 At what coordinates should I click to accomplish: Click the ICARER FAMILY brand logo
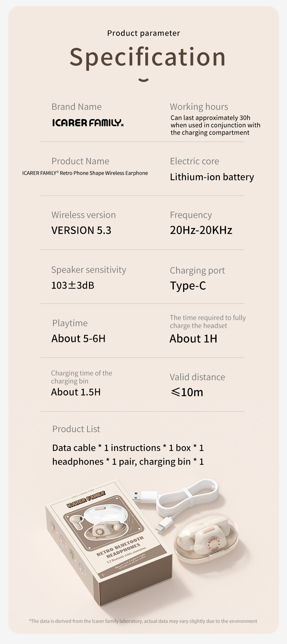click(88, 123)
